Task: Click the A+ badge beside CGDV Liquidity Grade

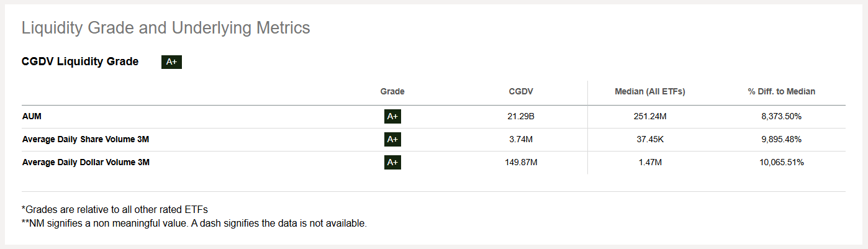Action: [171, 62]
